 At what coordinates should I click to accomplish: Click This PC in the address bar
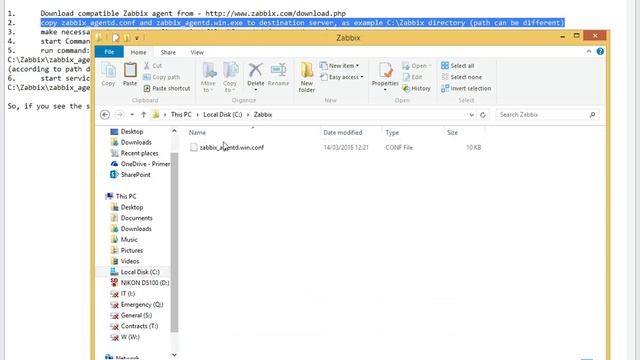[x=181, y=115]
